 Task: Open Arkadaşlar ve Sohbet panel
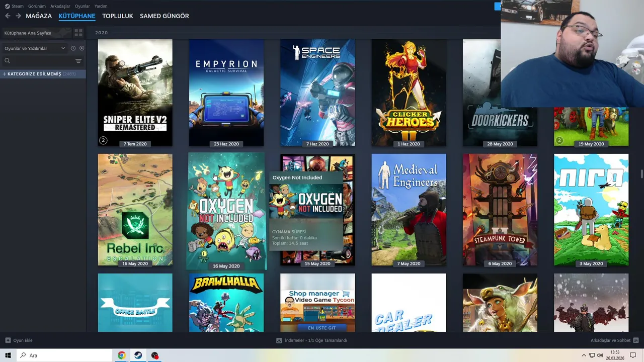tap(614, 340)
